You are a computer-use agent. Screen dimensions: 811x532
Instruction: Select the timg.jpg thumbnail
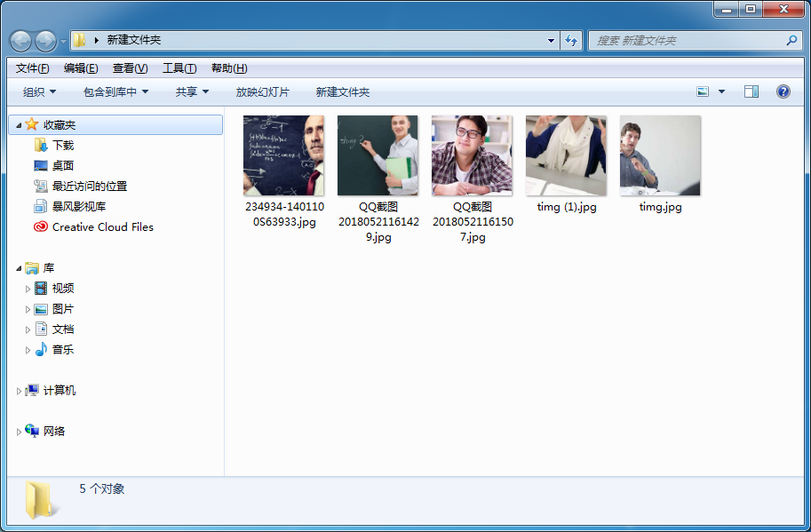click(660, 156)
